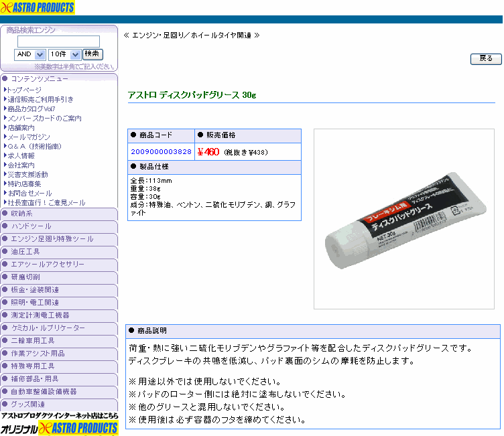The image size is (504, 436).
Task: Select エンジン足廻り特殊ツール category
Action: click(59, 239)
